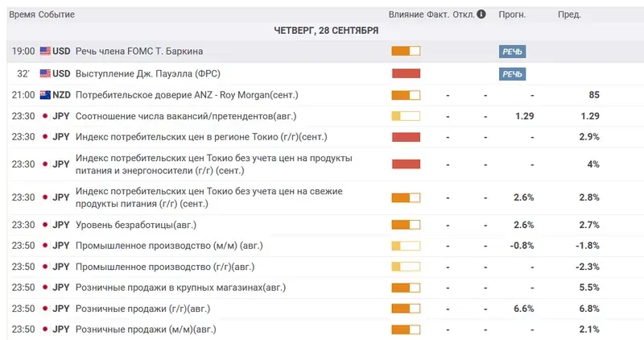Screen dimensions: 644x340
Task: Click impact bar for Розничные продажи в крупных магазинах
Action: [406, 288]
